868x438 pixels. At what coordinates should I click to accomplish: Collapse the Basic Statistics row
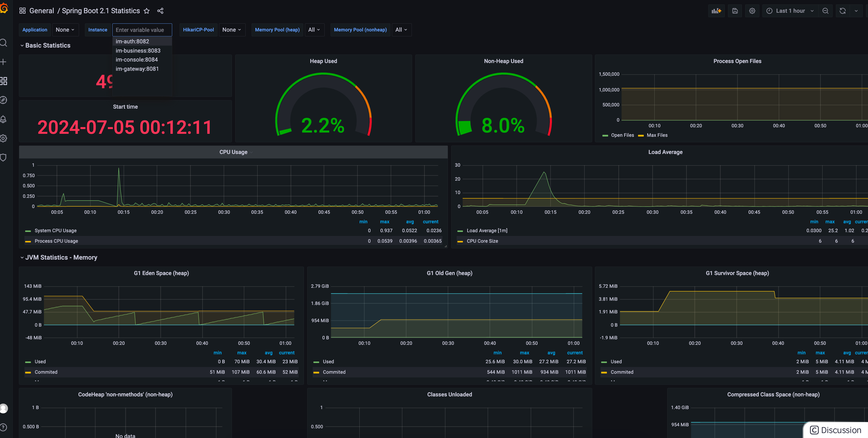click(48, 46)
